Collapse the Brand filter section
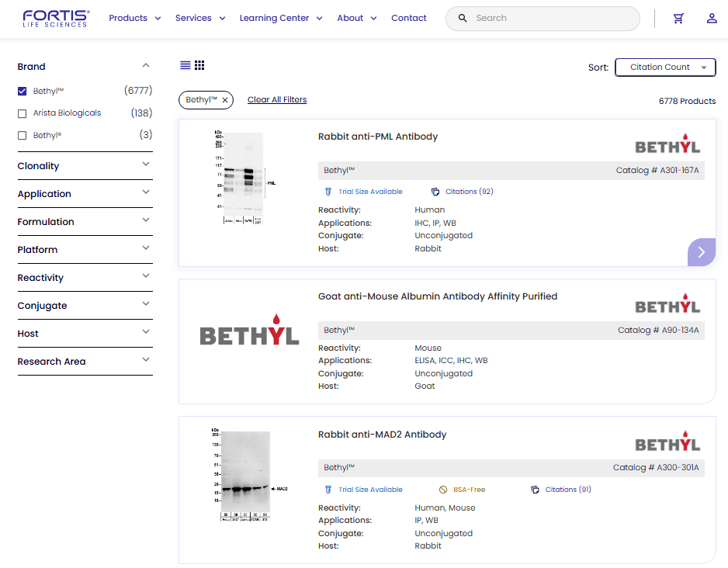 tap(146, 66)
